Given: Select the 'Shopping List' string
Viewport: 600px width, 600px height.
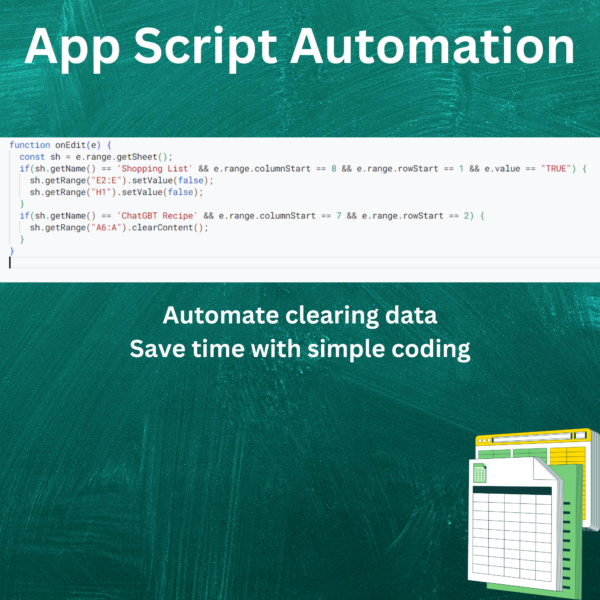Looking at the screenshot, I should (x=155, y=169).
